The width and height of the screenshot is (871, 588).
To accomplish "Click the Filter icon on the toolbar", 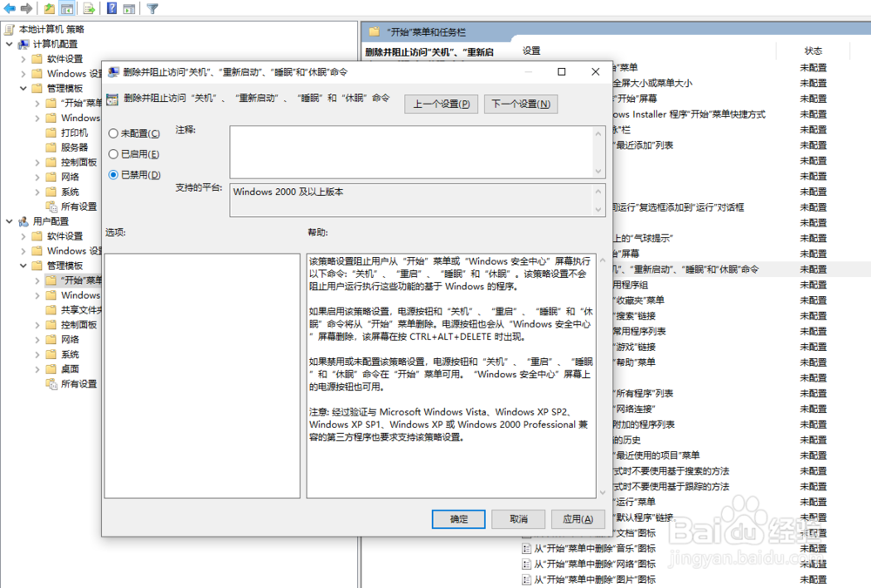I will 153,7.
